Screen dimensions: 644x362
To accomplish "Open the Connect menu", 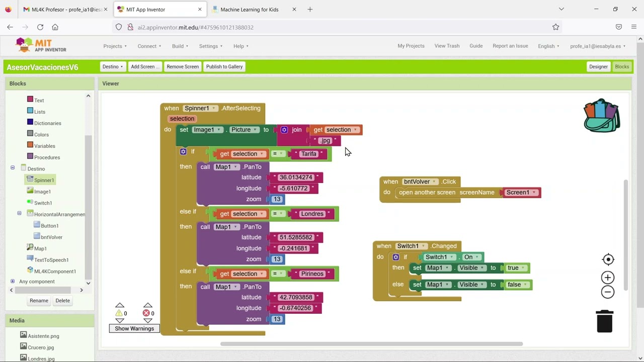I will coord(149,46).
